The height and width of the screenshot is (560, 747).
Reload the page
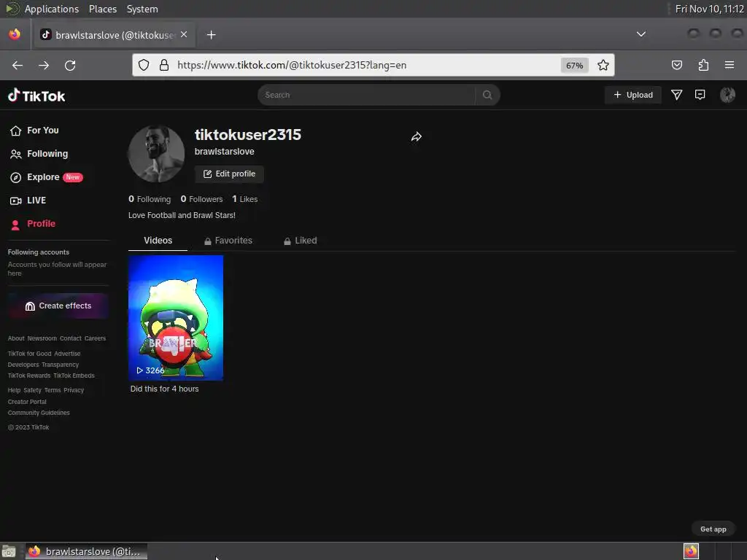[x=70, y=65]
